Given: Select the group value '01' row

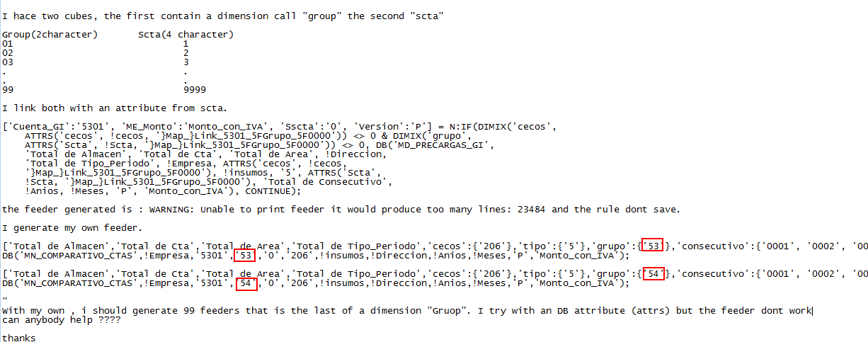Looking at the screenshot, I should click(x=8, y=43).
